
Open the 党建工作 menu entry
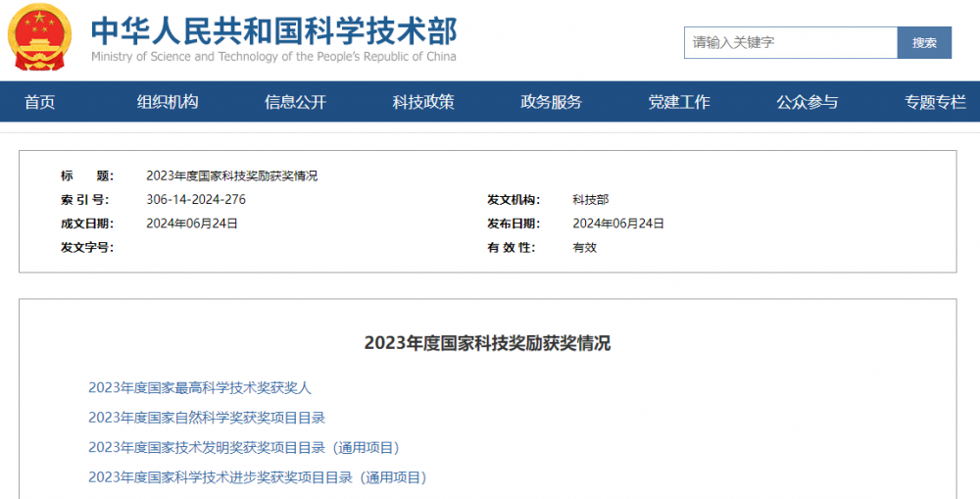click(x=679, y=102)
